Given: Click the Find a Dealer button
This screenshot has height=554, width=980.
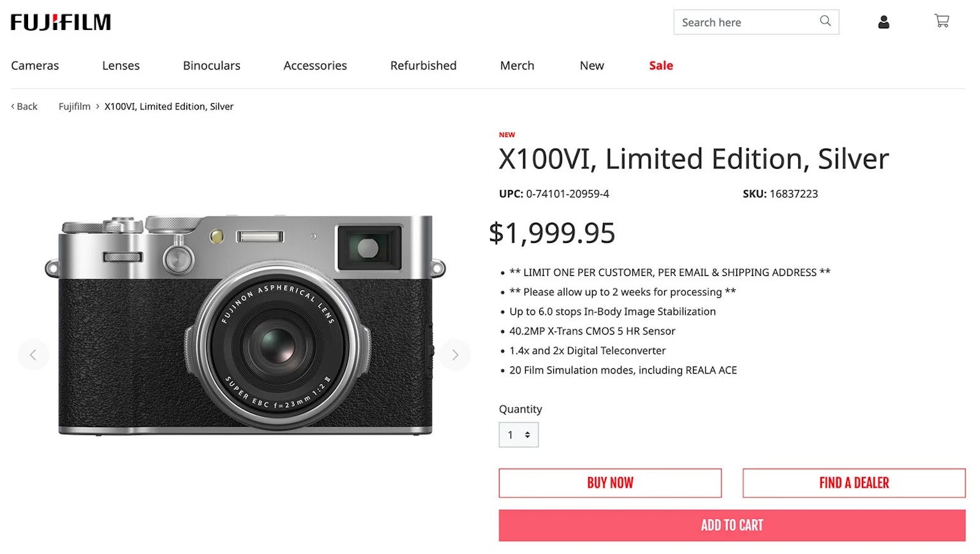Looking at the screenshot, I should point(854,483).
